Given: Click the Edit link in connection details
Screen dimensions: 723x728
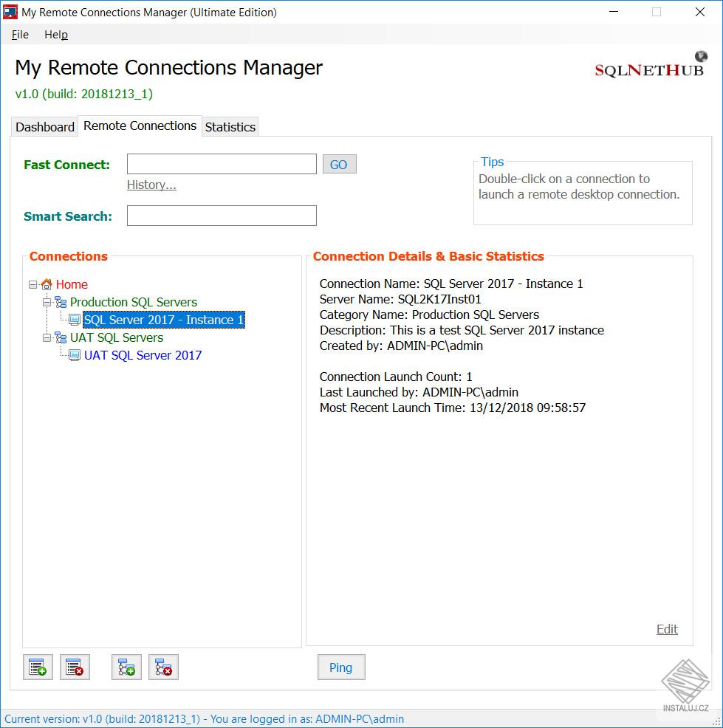Looking at the screenshot, I should [x=667, y=629].
